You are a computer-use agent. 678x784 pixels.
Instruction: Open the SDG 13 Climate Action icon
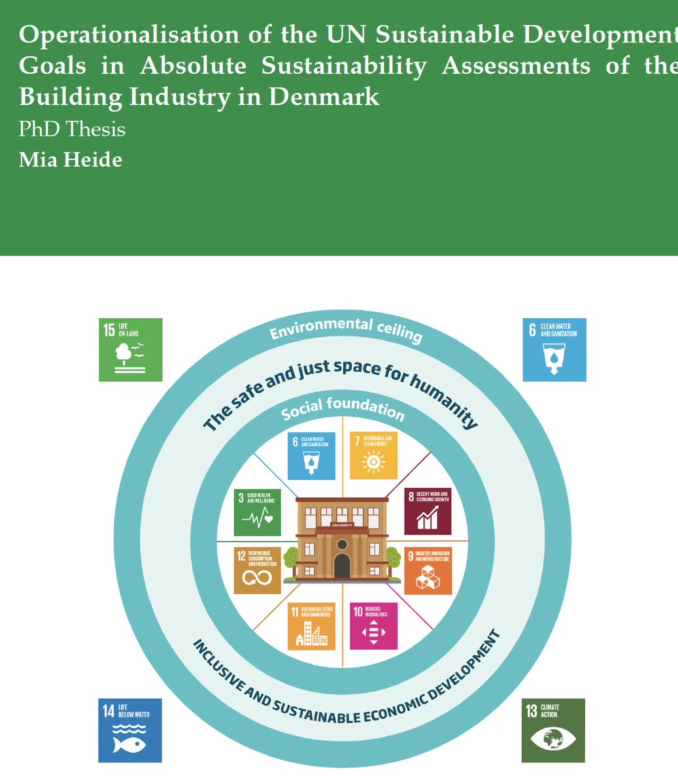(x=552, y=731)
